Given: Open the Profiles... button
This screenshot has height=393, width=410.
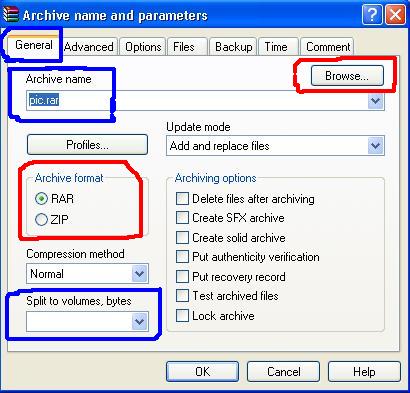Looking at the screenshot, I should (87, 145).
